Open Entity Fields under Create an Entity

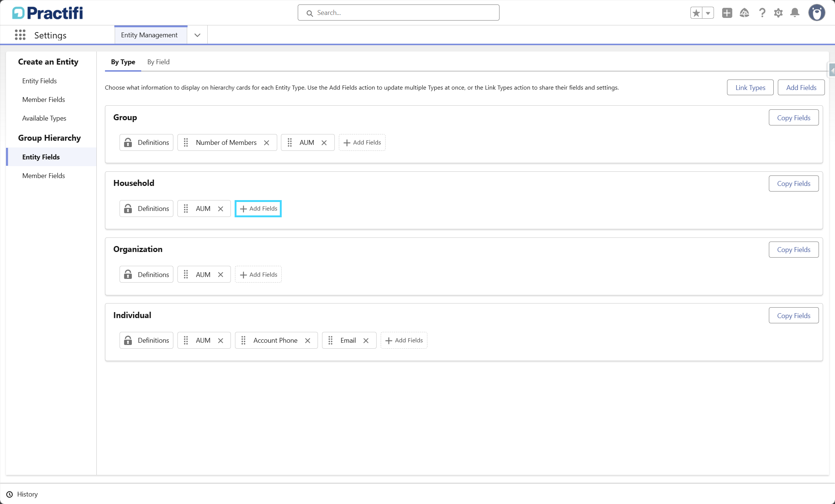coord(40,81)
